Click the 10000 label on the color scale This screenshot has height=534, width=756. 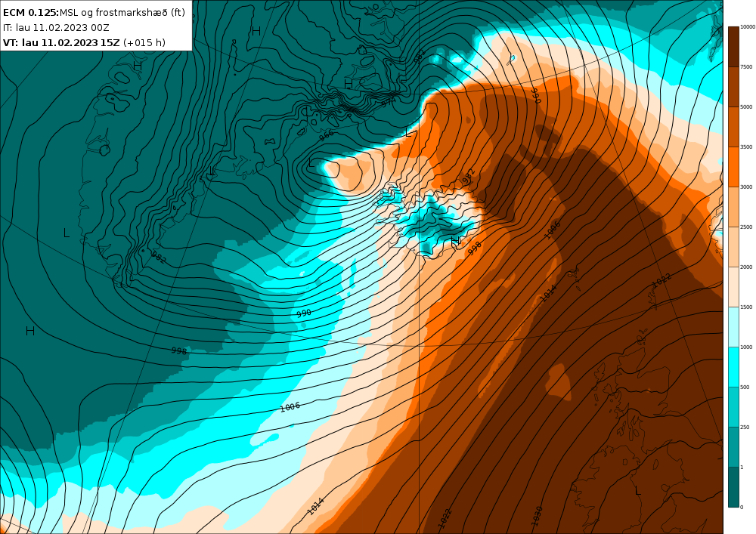pos(748,27)
